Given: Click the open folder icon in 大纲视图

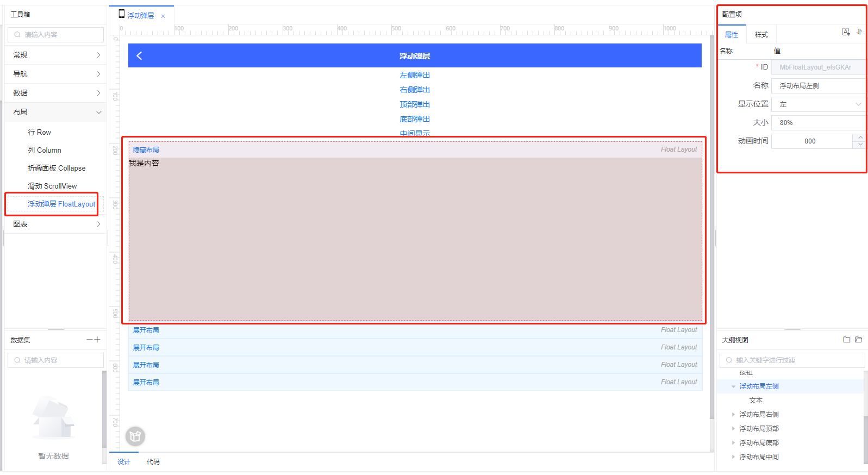Looking at the screenshot, I should point(859,340).
